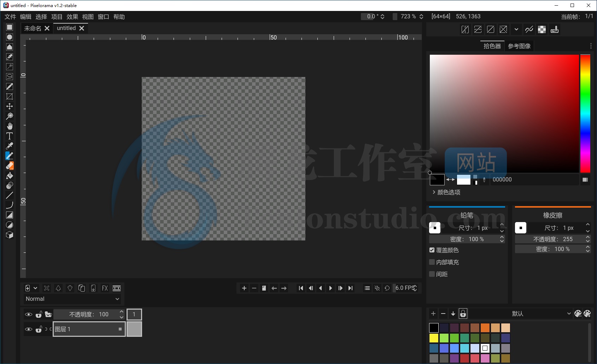Select the Bucket fill tool

10,175
